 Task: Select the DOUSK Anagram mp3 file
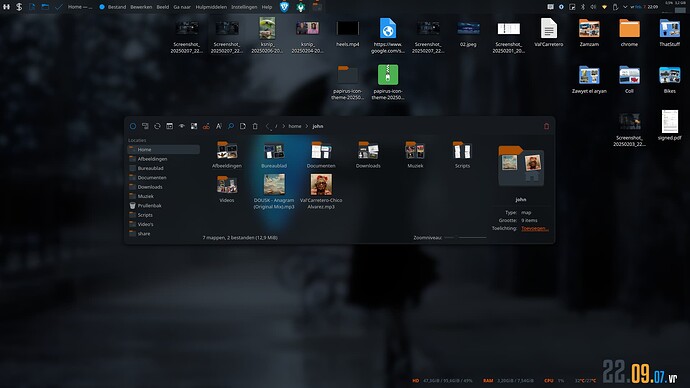274,191
